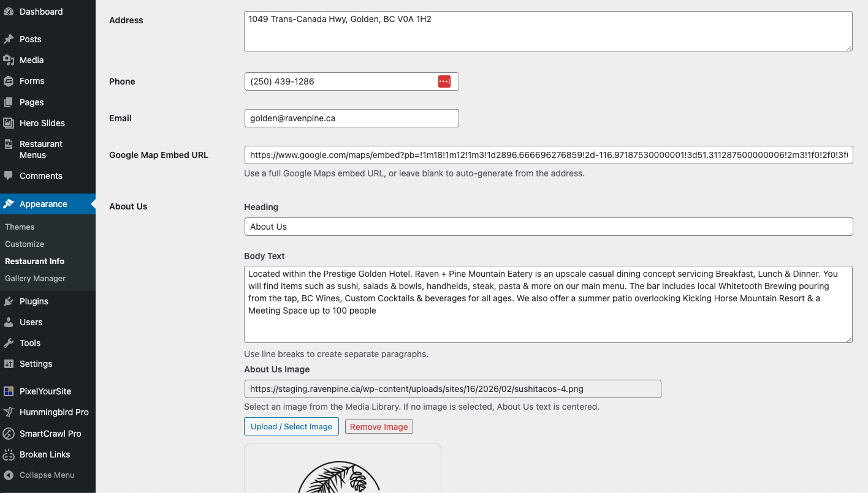868x493 pixels.
Task: Open the Themes submenu item
Action: point(20,227)
